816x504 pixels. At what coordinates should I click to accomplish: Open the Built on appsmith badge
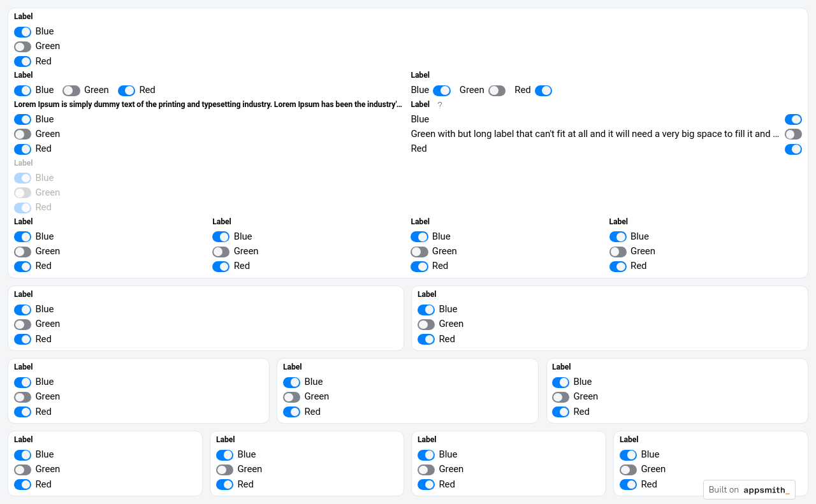(749, 490)
